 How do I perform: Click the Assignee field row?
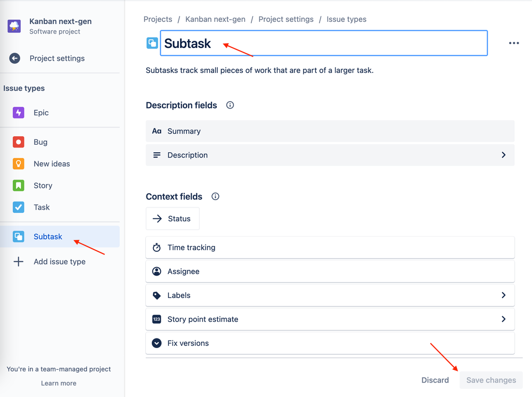(330, 271)
